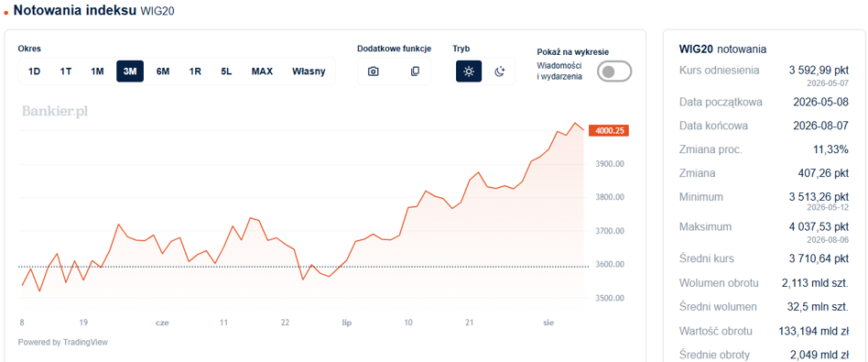Select the 1D period
This screenshot has width=868, height=362.
pos(34,71)
